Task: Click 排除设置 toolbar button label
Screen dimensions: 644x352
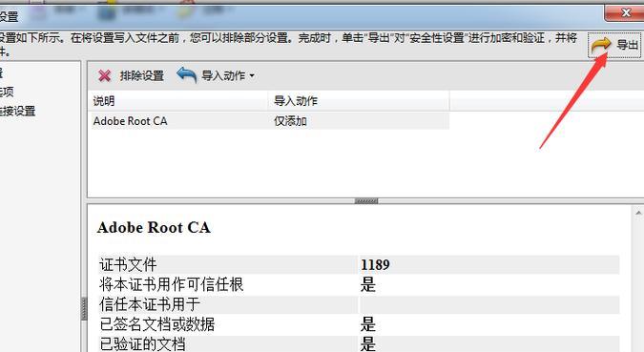Action: point(142,75)
